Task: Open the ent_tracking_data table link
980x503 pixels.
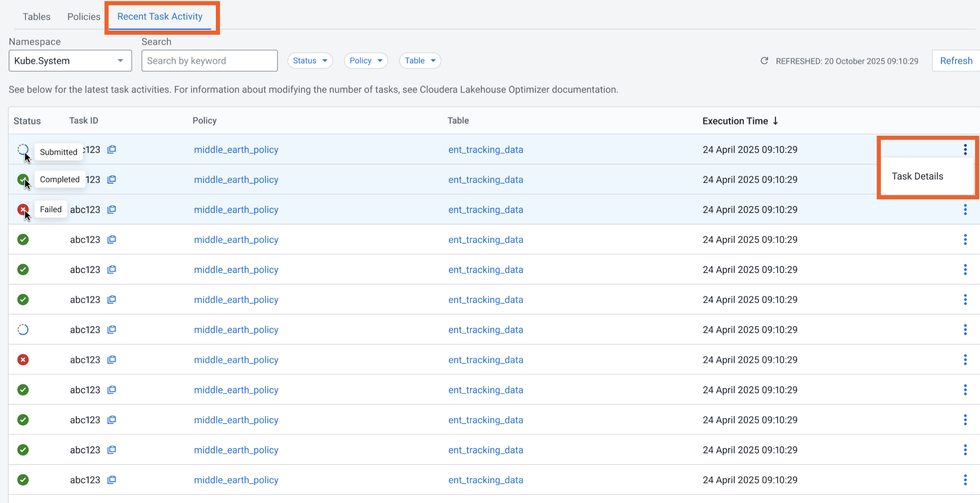Action: click(485, 149)
